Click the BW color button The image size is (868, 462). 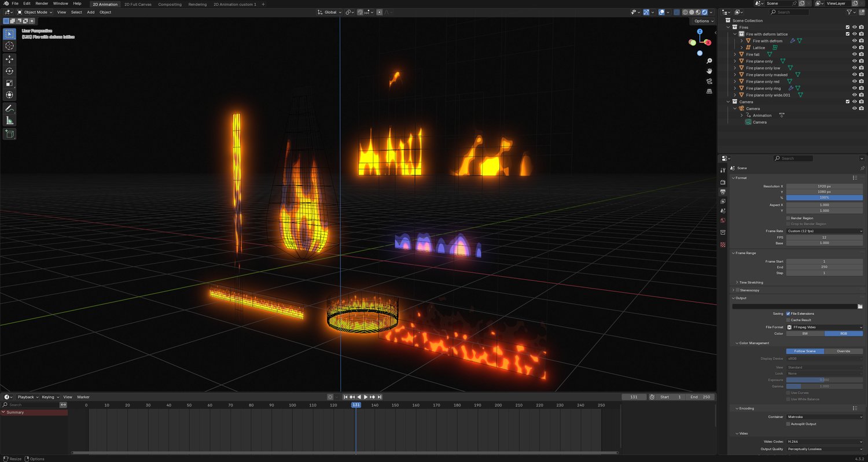tap(805, 334)
